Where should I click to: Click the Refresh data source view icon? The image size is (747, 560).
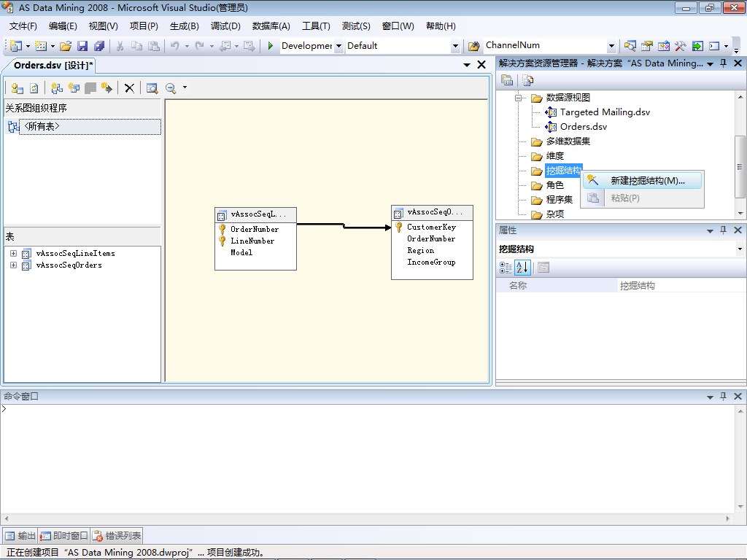tap(34, 88)
